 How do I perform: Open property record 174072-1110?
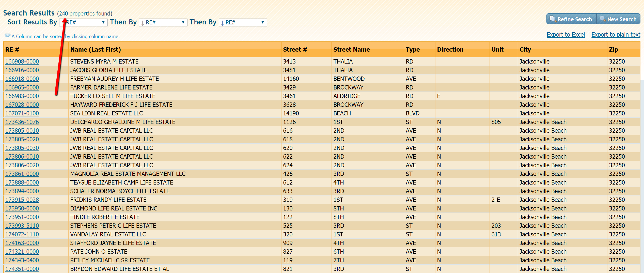tap(22, 234)
